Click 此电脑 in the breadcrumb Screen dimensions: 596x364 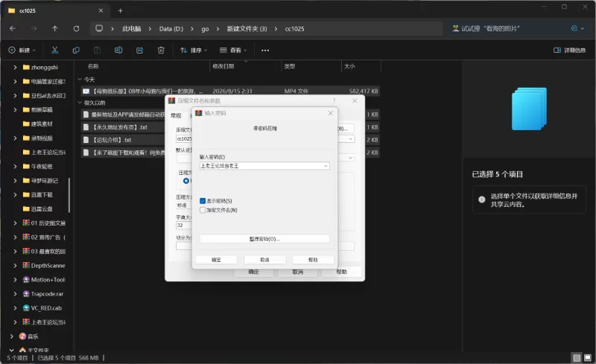click(132, 29)
